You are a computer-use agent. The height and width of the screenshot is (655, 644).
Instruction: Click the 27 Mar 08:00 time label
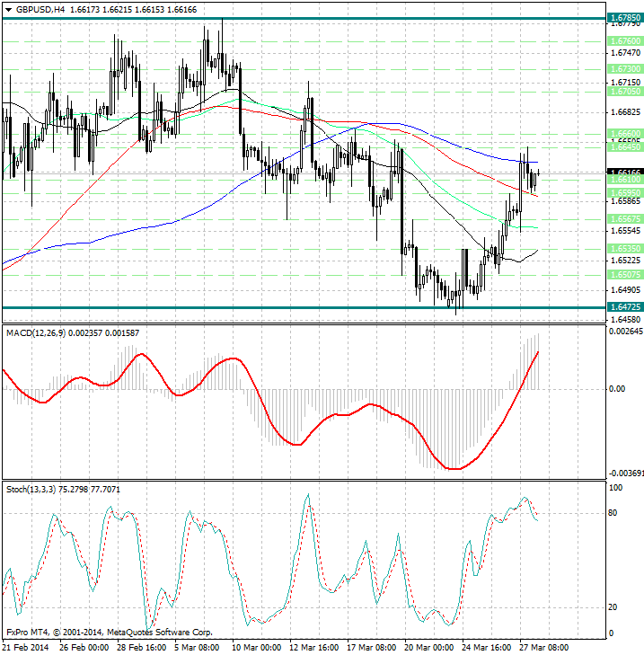click(x=543, y=648)
